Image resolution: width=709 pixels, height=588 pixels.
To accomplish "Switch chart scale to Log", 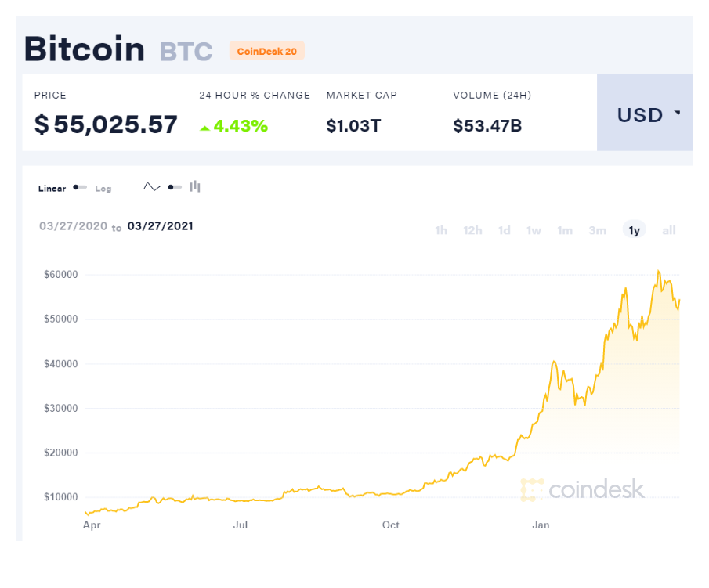I will [x=103, y=189].
